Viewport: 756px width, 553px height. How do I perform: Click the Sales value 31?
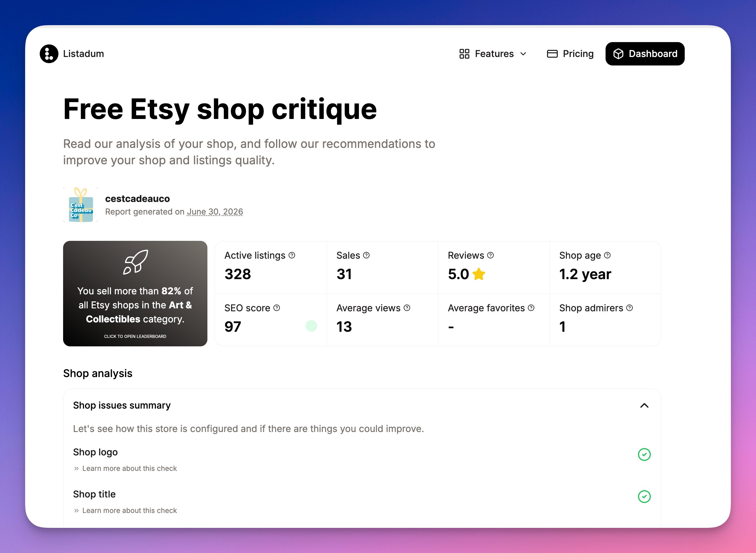pyautogui.click(x=344, y=274)
